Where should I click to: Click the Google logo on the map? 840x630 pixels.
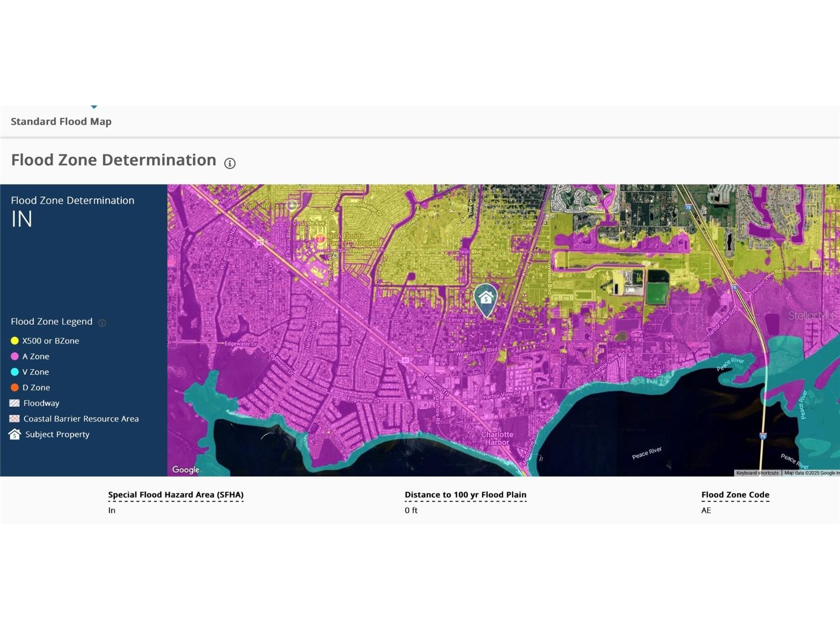pos(186,469)
